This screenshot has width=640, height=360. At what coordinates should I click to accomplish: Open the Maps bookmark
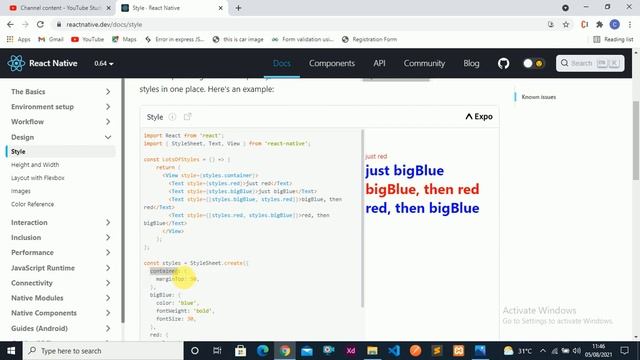[124, 40]
